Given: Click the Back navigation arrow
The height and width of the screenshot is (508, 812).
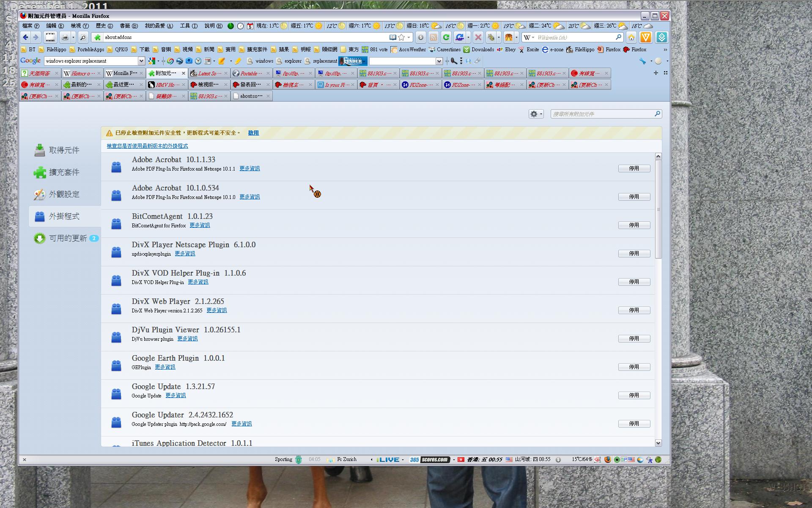Looking at the screenshot, I should pyautogui.click(x=25, y=37).
